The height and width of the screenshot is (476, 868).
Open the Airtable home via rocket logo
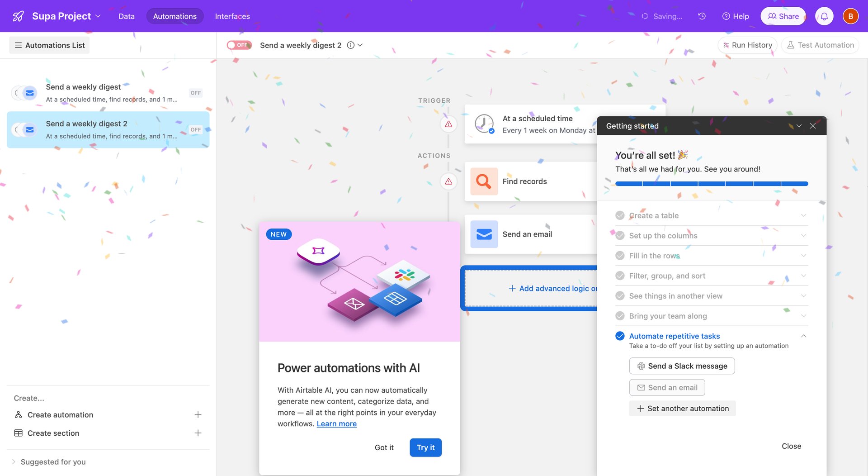coord(17,16)
